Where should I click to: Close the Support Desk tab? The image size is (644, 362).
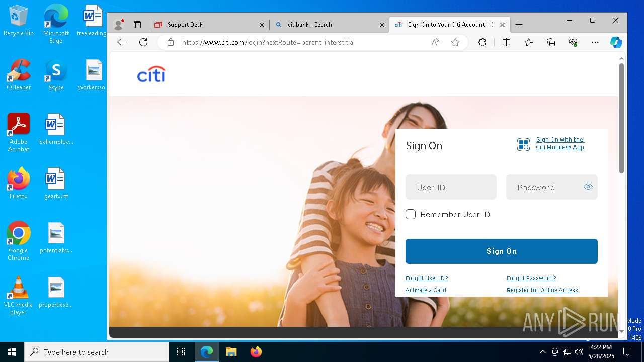pyautogui.click(x=262, y=25)
